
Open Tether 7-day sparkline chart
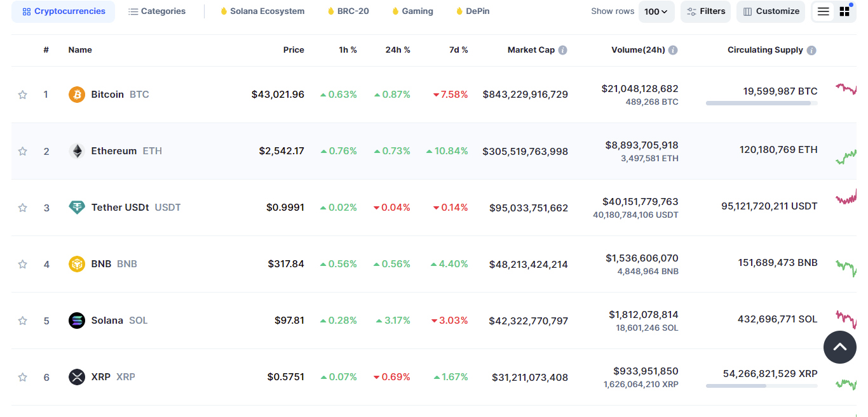(846, 198)
